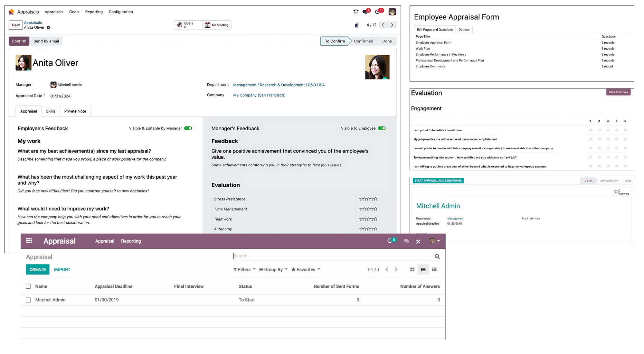Click the Confirm button
The height and width of the screenshot is (354, 644).
[x=19, y=41]
